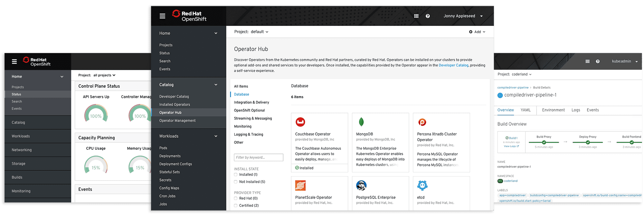
Task: Click CPU Usage 15% gauge
Action: [x=96, y=165]
